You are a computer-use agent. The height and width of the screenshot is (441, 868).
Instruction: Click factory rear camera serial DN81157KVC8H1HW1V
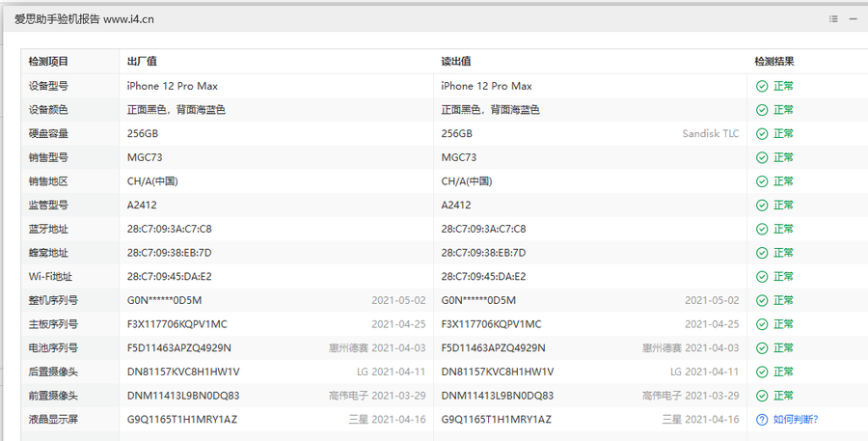click(183, 372)
